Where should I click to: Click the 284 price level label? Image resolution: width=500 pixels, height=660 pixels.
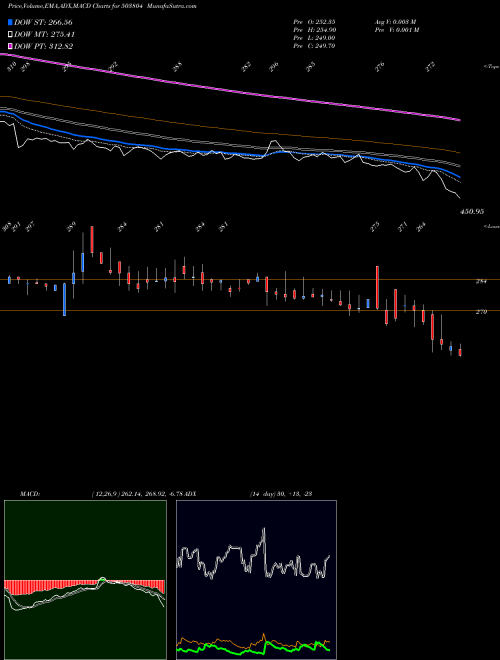[481, 282]
